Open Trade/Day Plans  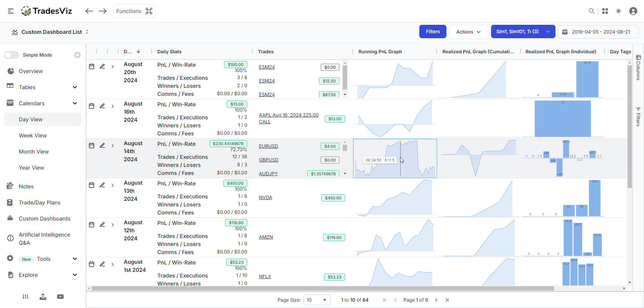pyautogui.click(x=40, y=202)
